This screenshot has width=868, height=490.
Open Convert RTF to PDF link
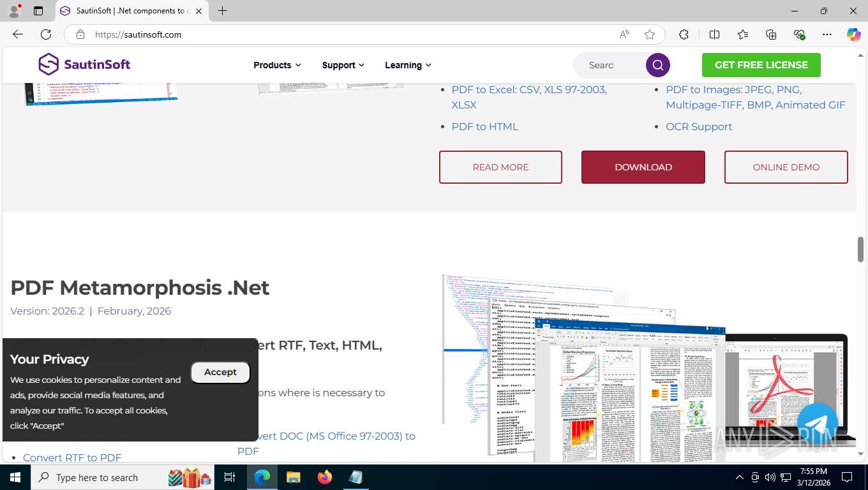72,457
